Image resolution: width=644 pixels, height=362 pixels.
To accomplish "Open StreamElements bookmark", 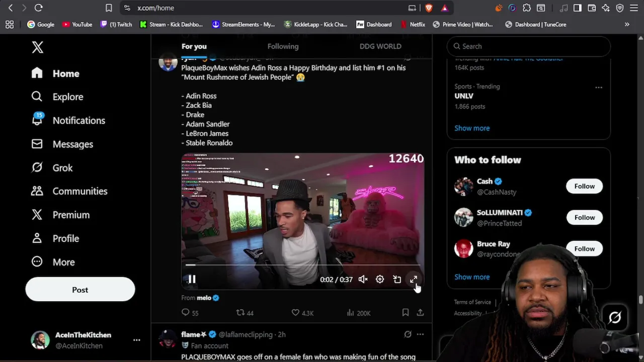I will (244, 24).
